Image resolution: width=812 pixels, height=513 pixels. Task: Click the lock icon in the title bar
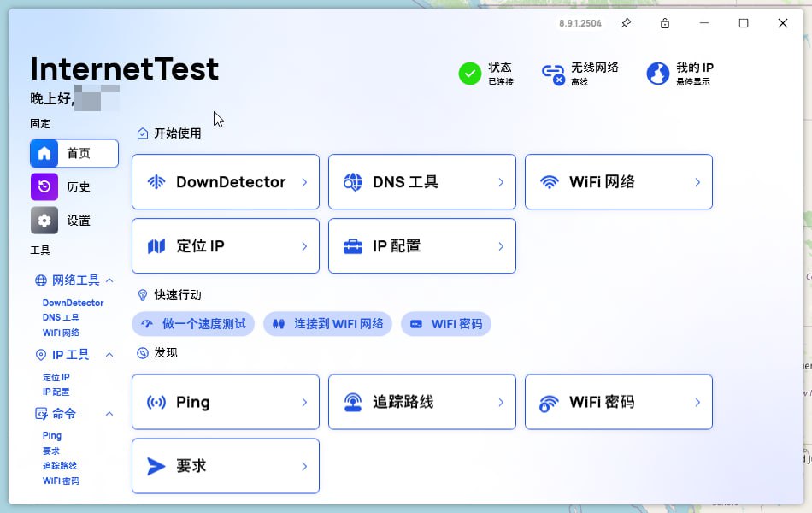[x=664, y=23]
